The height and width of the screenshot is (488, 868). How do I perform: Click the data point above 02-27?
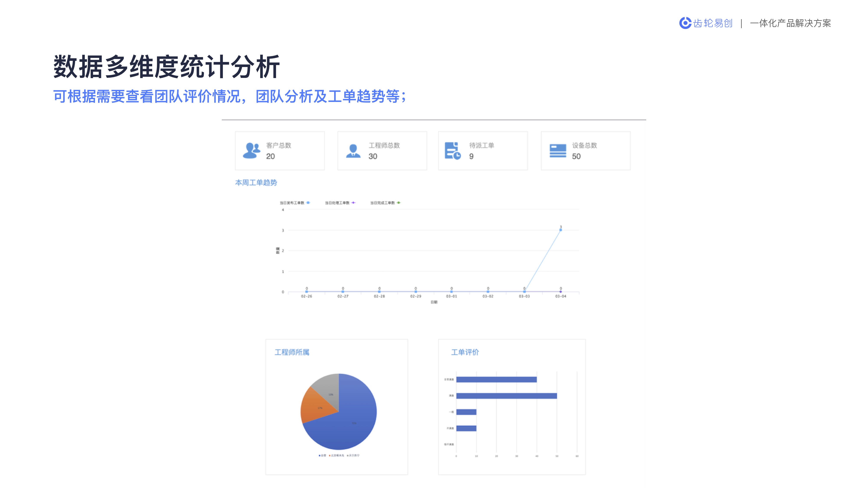[343, 292]
